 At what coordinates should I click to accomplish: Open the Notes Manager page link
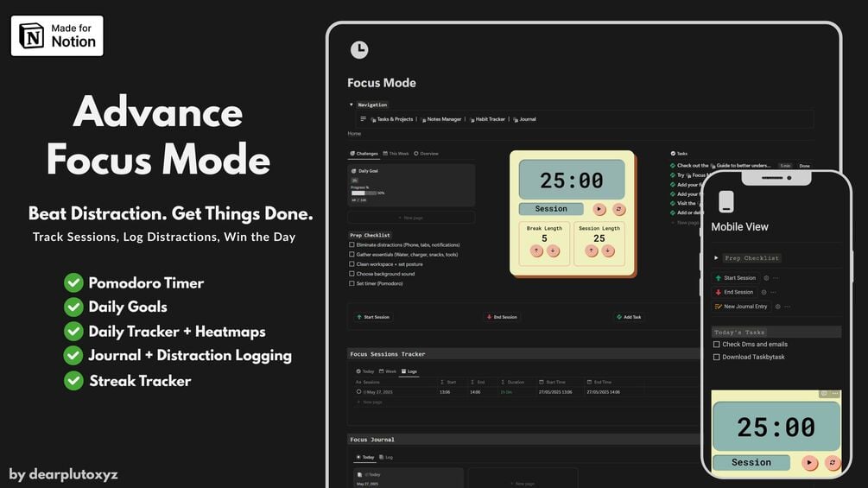pyautogui.click(x=440, y=119)
